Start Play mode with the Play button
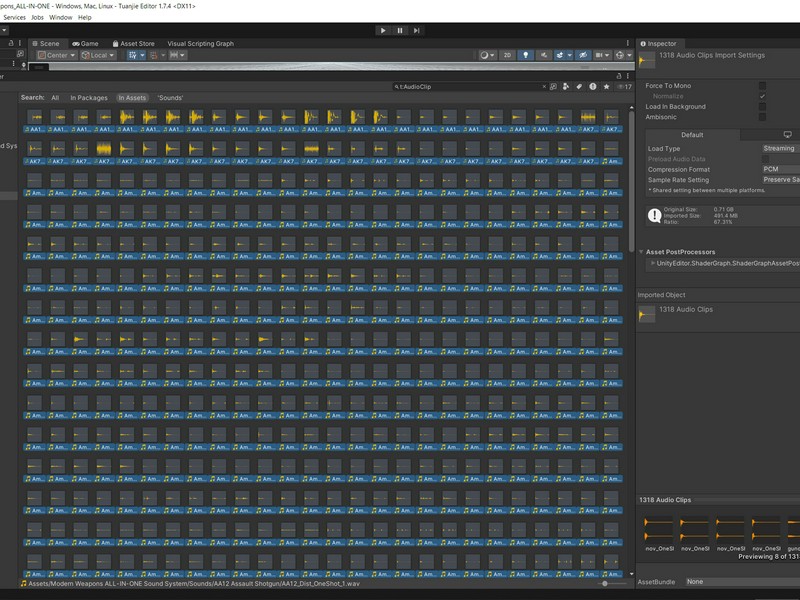This screenshot has height=600, width=800. click(383, 31)
